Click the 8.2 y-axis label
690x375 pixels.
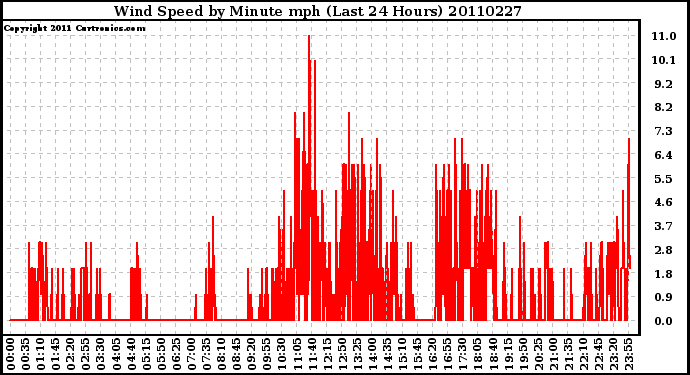pos(664,107)
